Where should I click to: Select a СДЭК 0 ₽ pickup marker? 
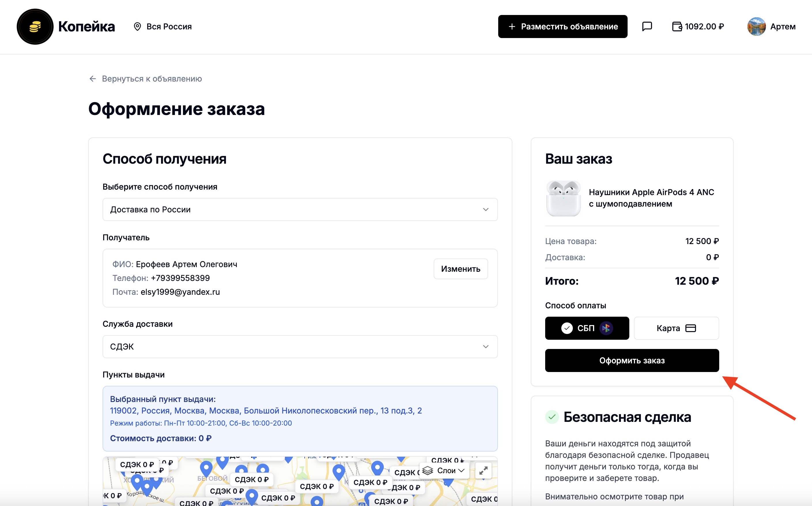tap(252, 479)
